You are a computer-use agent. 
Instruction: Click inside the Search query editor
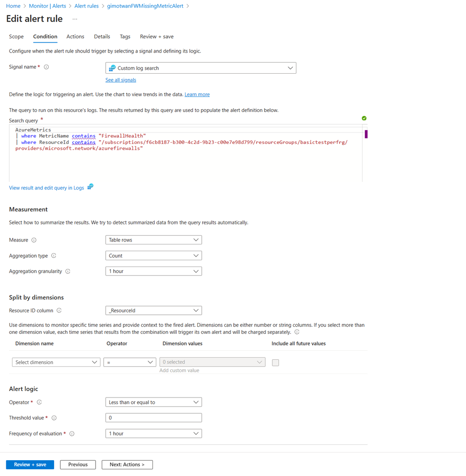click(185, 154)
